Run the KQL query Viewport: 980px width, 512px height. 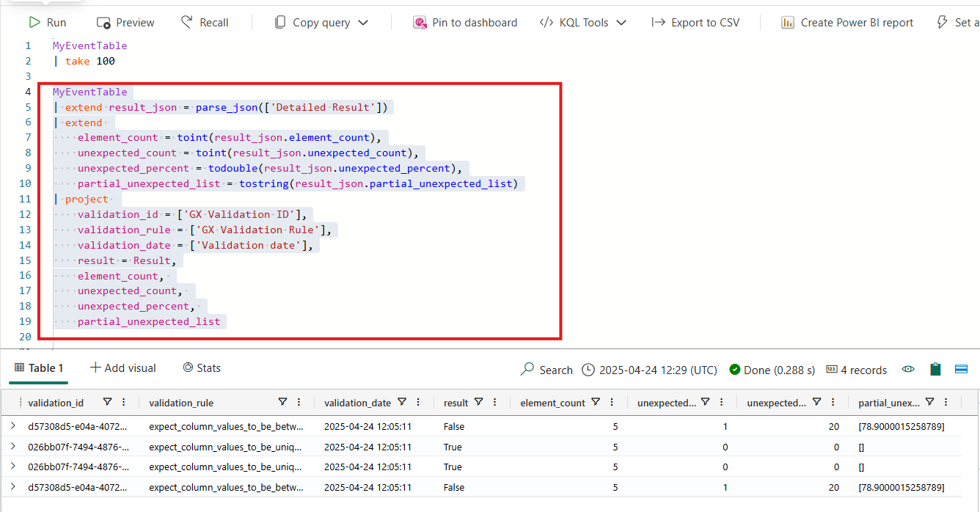47,23
